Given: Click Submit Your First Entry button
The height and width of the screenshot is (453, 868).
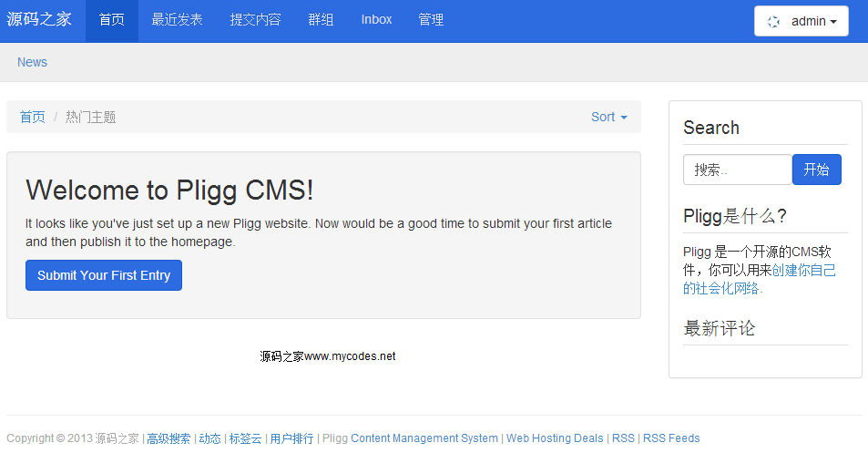Looking at the screenshot, I should pyautogui.click(x=104, y=275).
